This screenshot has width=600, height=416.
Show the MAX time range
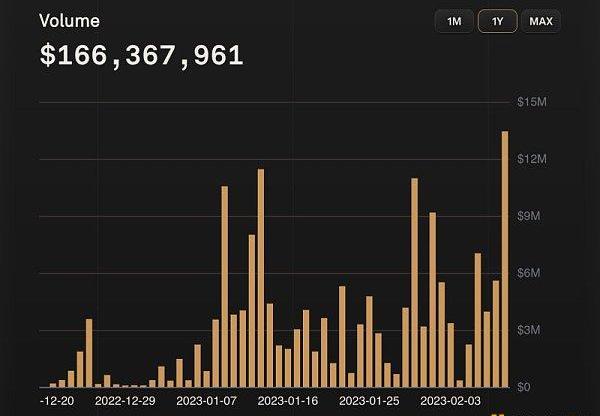(541, 21)
